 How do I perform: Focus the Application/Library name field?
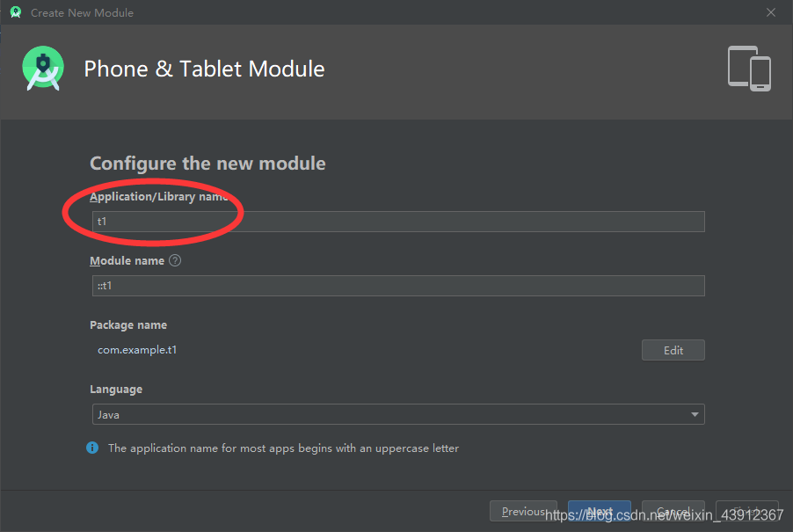[x=397, y=222]
